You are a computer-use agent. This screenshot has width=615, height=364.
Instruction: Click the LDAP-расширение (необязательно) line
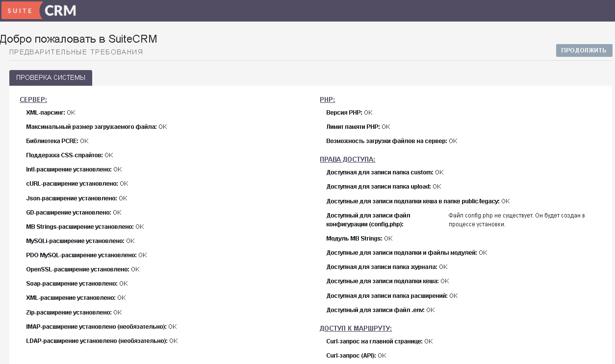coord(102,341)
